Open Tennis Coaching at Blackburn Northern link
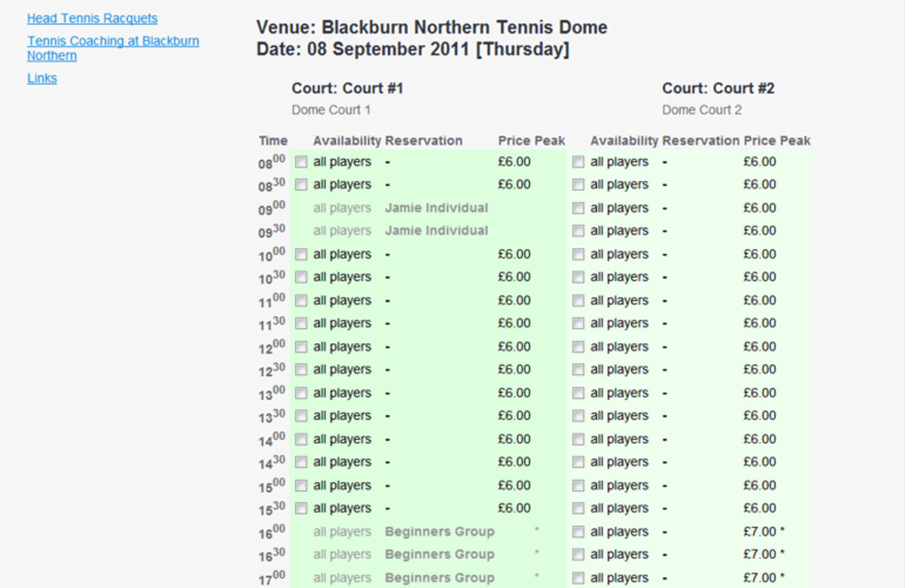 (x=112, y=41)
